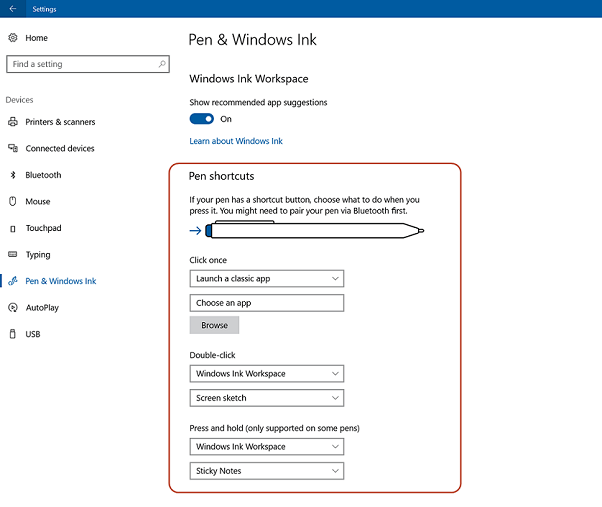Select Pen & Windows Ink in sidebar
This screenshot has width=602, height=507.
(61, 281)
